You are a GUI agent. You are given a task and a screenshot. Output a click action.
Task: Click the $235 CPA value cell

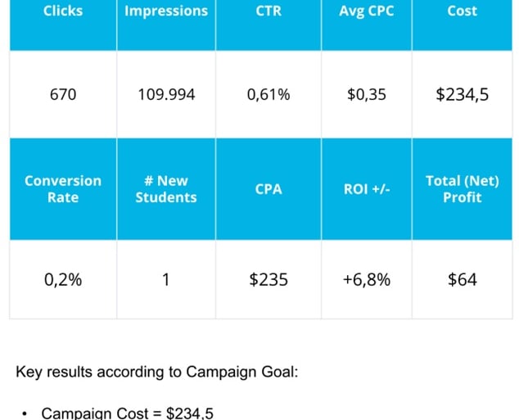(x=269, y=279)
